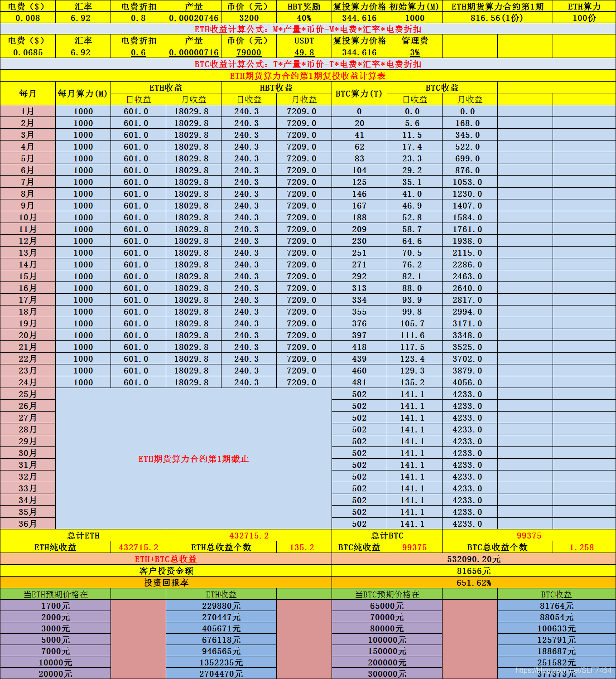Select the 管理费 value 3%

414,53
